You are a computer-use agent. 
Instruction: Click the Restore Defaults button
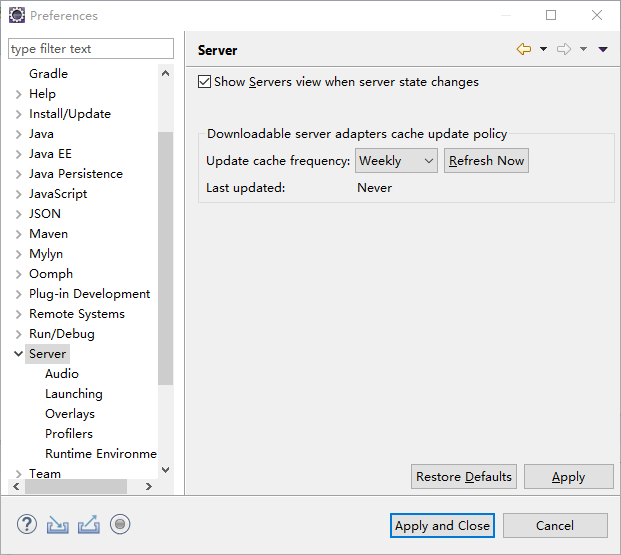pyautogui.click(x=464, y=477)
